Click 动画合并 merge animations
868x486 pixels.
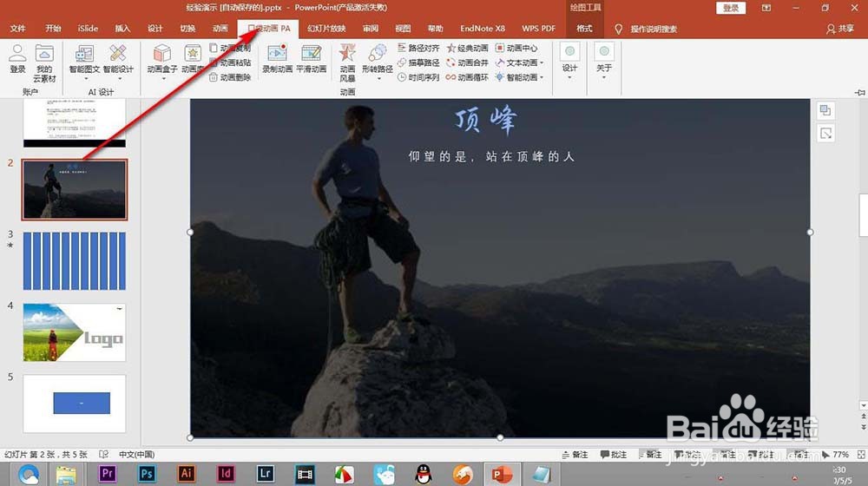(468, 62)
